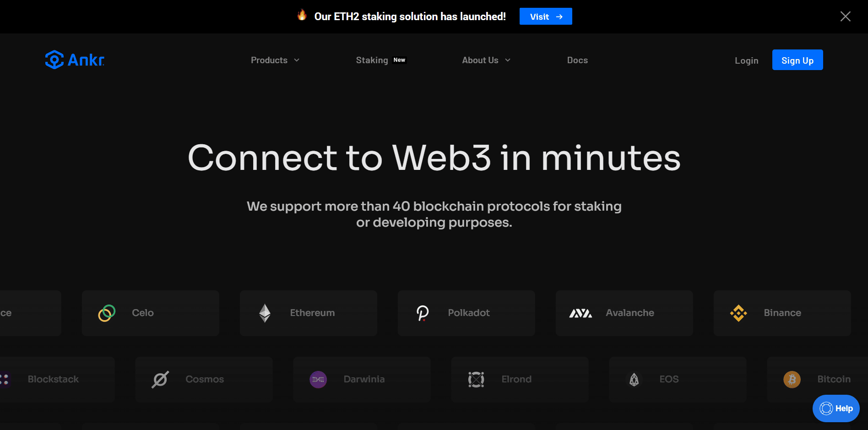Click the Bitcoin orange icon
This screenshot has height=430, width=868.
coord(792,380)
